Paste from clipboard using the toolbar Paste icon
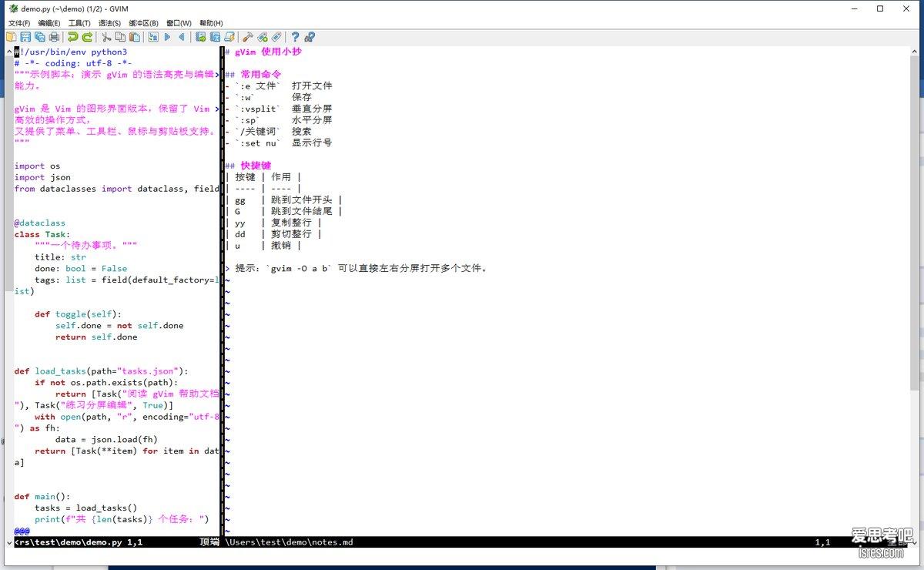This screenshot has width=924, height=570. [135, 37]
